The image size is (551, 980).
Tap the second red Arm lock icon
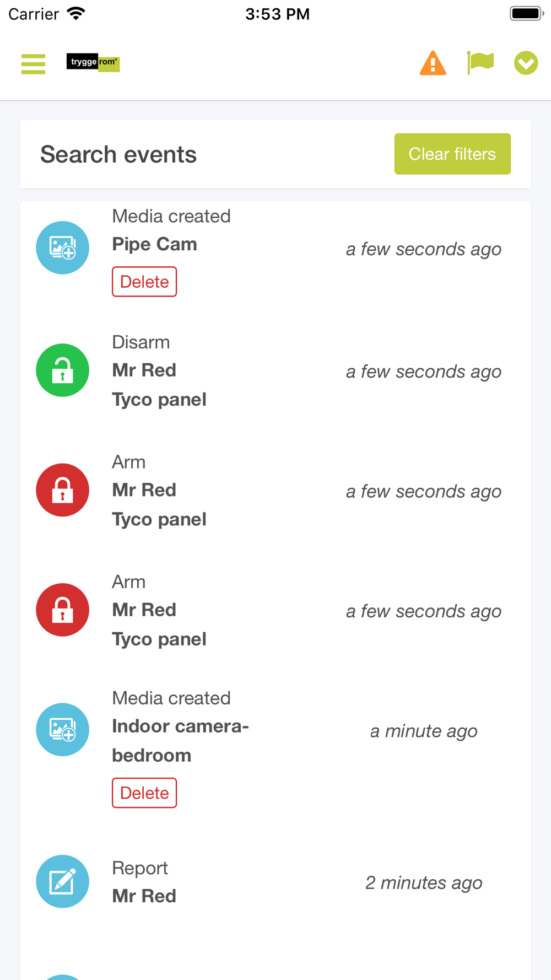[x=63, y=610]
